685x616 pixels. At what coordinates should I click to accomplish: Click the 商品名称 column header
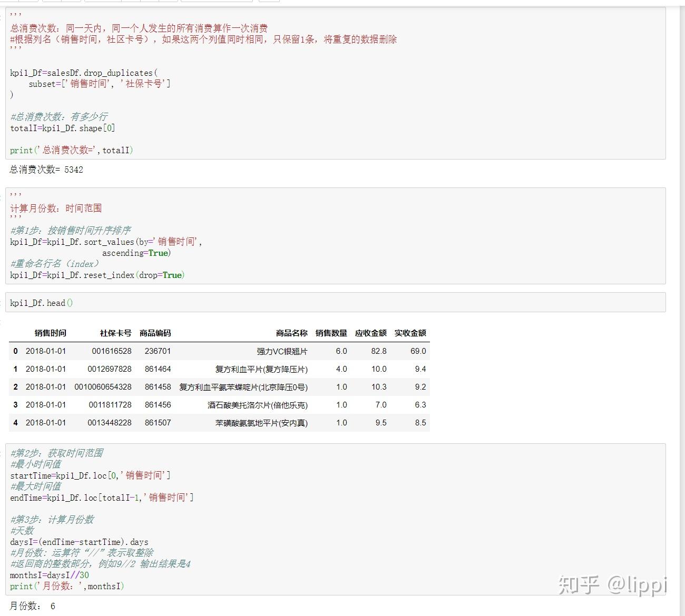292,333
